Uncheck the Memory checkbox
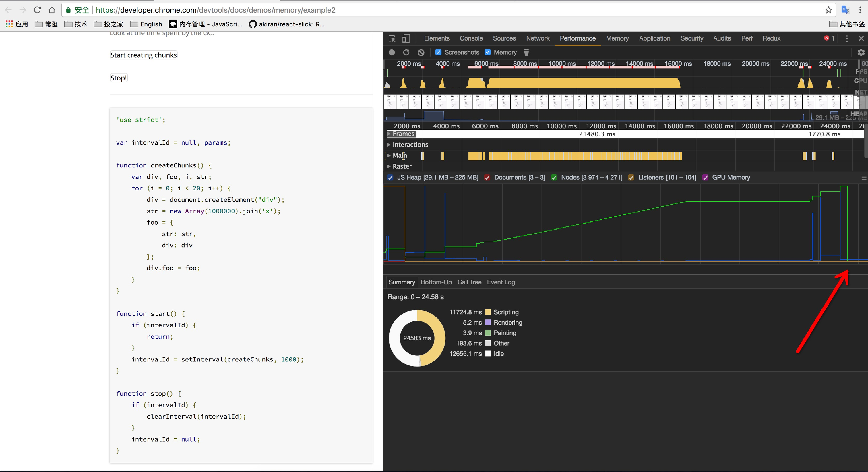868x472 pixels. coord(488,52)
